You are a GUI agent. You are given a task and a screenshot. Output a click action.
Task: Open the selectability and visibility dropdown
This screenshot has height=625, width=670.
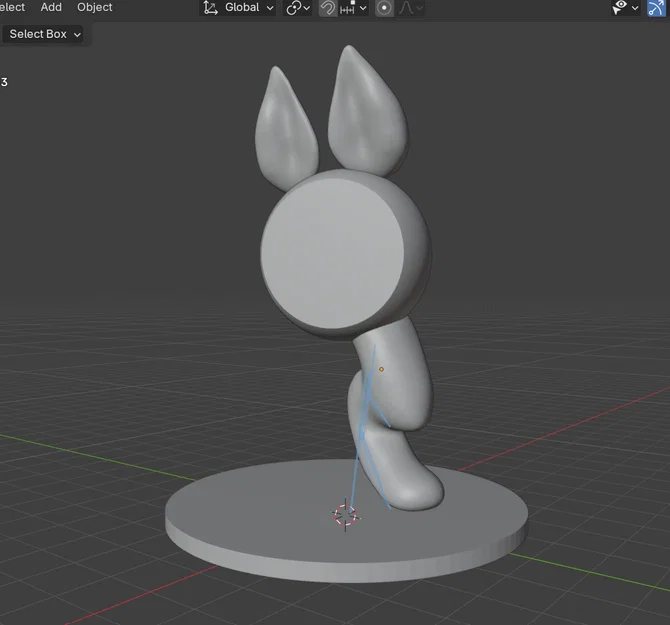(626, 8)
